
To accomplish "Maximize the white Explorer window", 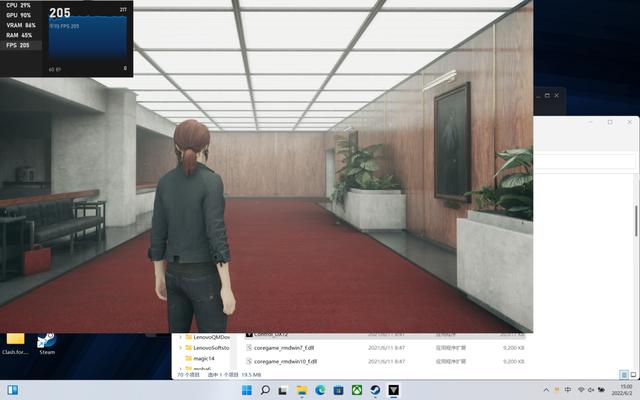I will [x=610, y=122].
